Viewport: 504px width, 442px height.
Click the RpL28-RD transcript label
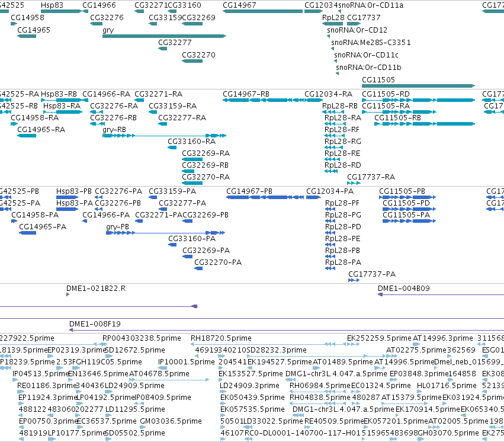click(x=343, y=165)
